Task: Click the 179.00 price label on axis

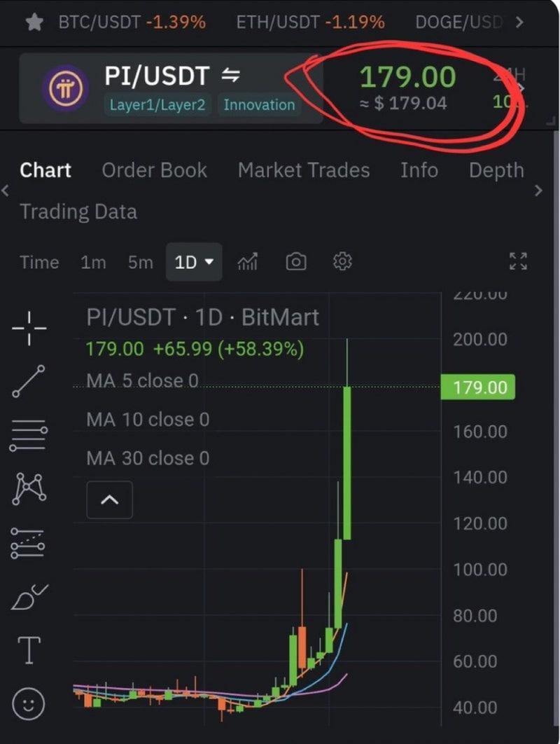Action: click(479, 387)
